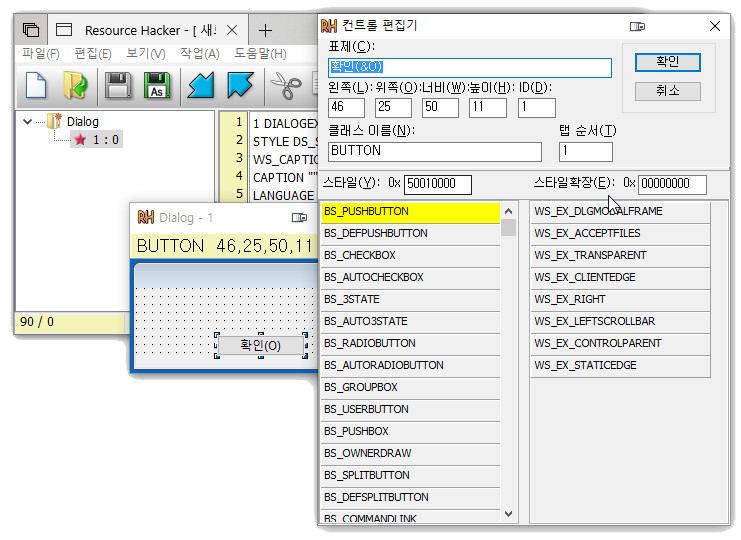Image resolution: width=741 pixels, height=540 pixels.
Task: Open the 파일(F) menu
Action: coord(41,53)
